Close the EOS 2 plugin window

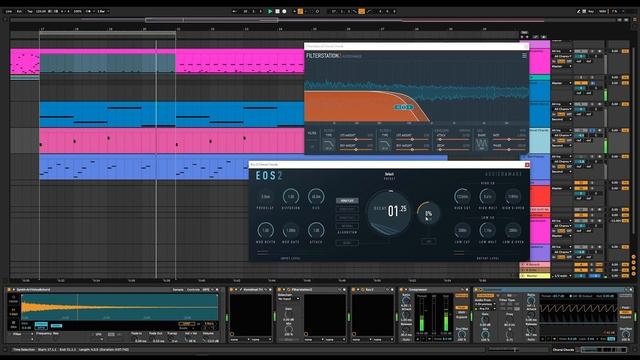(x=527, y=164)
